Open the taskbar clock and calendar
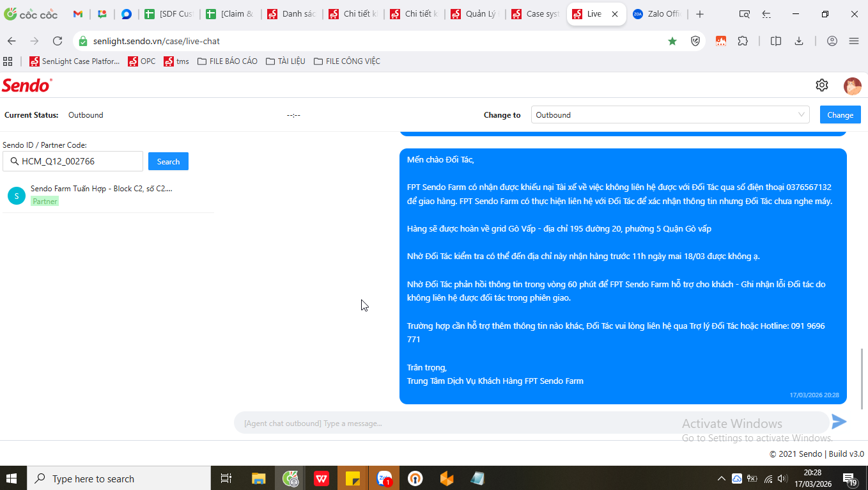The width and height of the screenshot is (868, 490). point(812,478)
